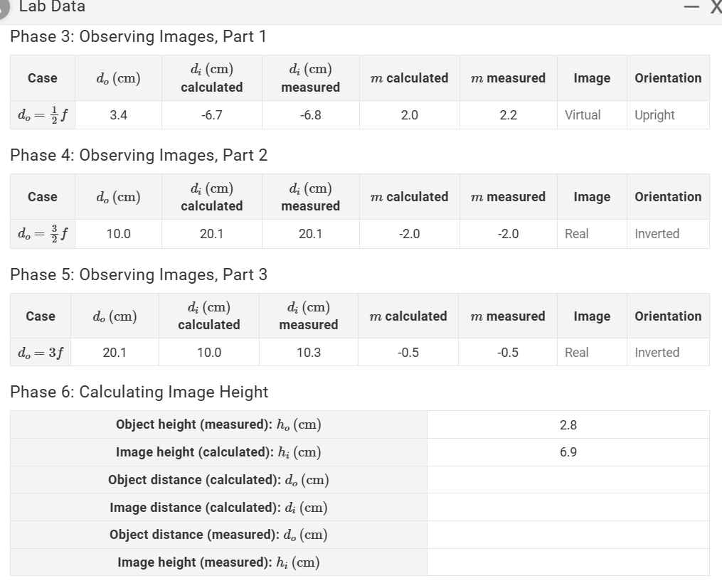Select the Image distance calculated input field

[x=568, y=507]
